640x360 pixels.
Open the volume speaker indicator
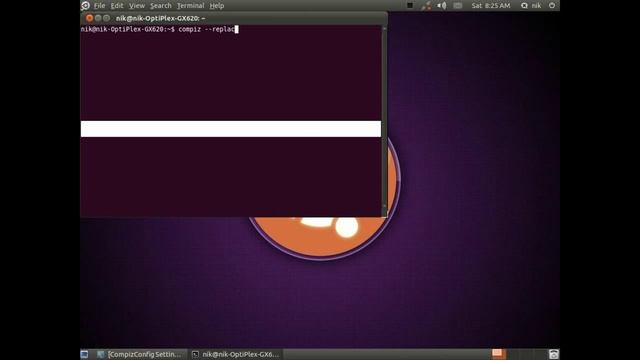[442, 5]
